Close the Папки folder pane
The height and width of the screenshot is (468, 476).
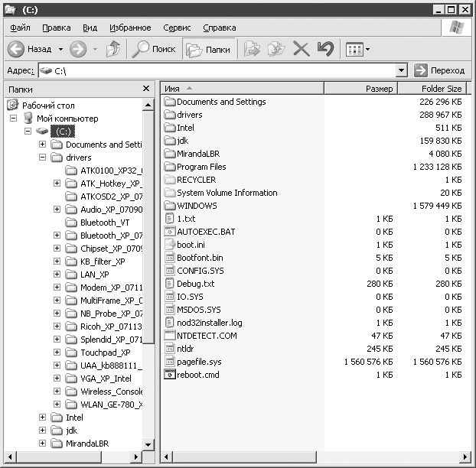pos(146,89)
